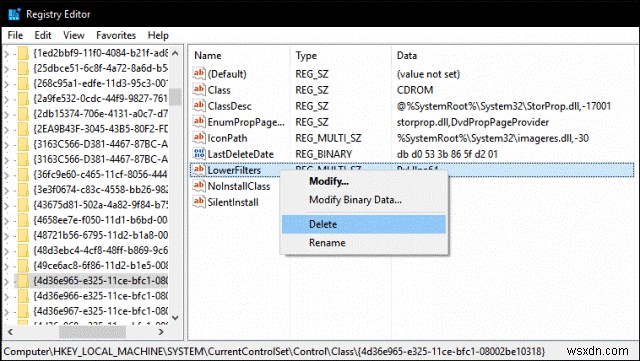
Task: Select folder icon for {3e3f0674-c83c-4558 key
Action: click(23, 189)
